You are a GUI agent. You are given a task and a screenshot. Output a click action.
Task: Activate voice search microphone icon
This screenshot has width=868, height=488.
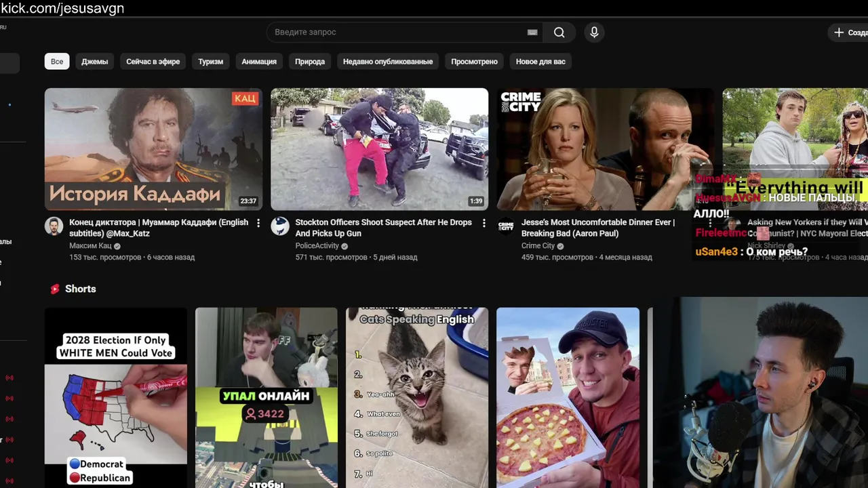tap(594, 33)
